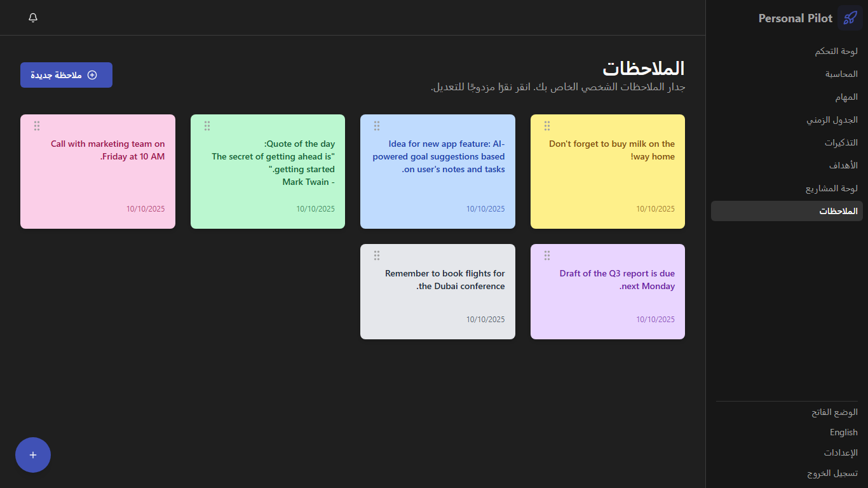Click drag handle on pink marketing call note
868x488 pixels.
point(37,126)
